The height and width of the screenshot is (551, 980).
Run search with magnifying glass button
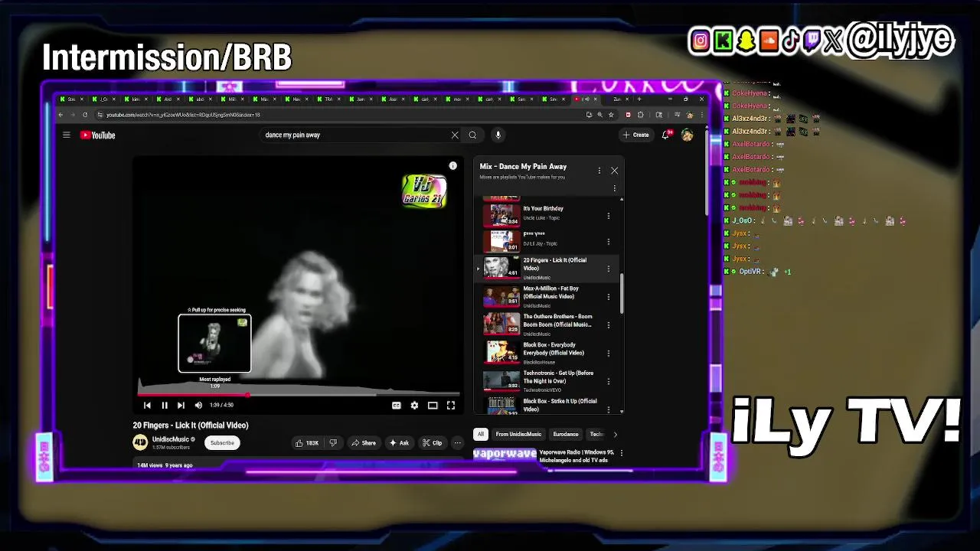472,135
